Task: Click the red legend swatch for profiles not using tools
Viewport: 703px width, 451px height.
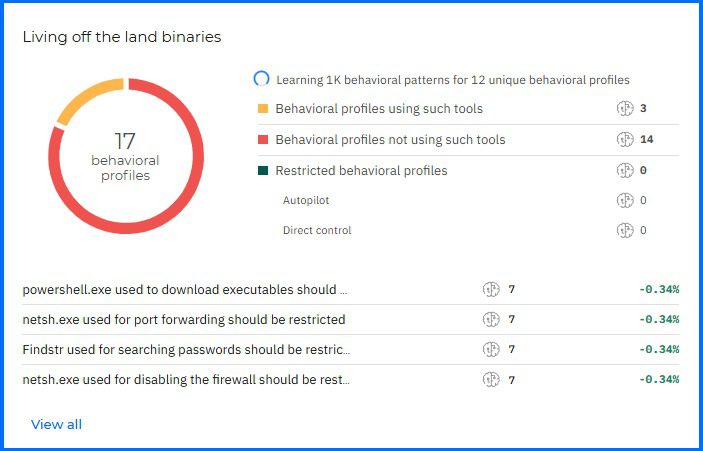Action: click(263, 140)
